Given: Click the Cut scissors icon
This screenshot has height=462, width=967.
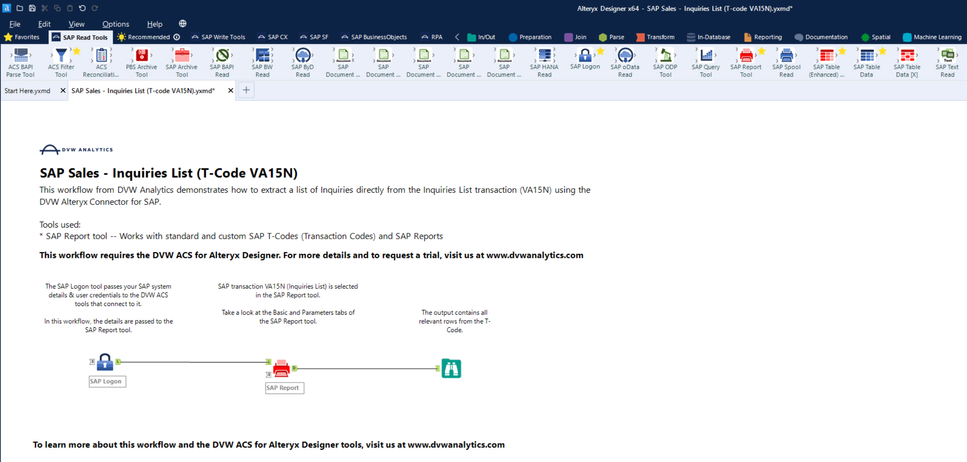Looking at the screenshot, I should [x=44, y=8].
